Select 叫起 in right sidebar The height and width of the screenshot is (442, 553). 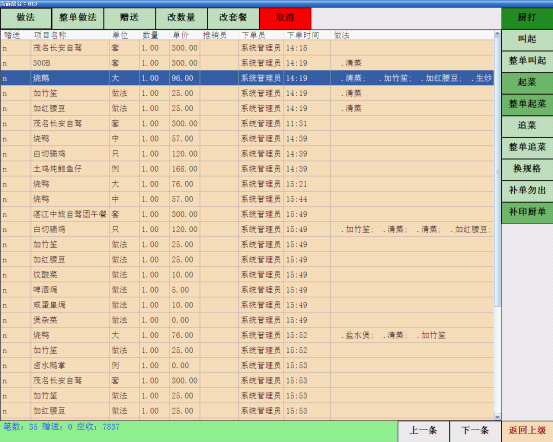pos(527,40)
